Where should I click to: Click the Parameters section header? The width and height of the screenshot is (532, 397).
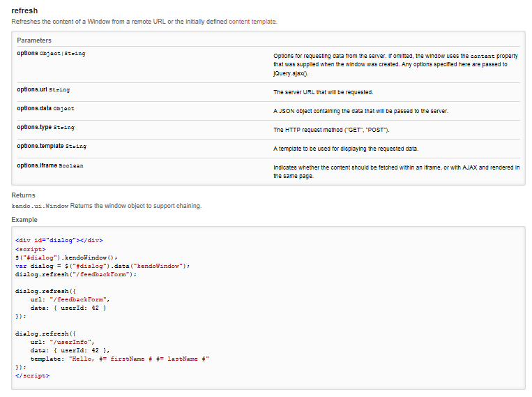tap(34, 40)
